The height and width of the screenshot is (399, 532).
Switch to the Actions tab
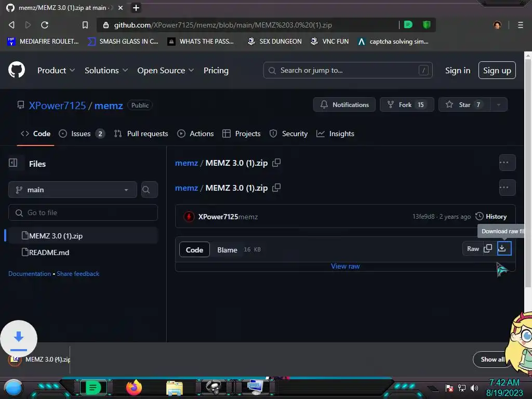tap(195, 134)
